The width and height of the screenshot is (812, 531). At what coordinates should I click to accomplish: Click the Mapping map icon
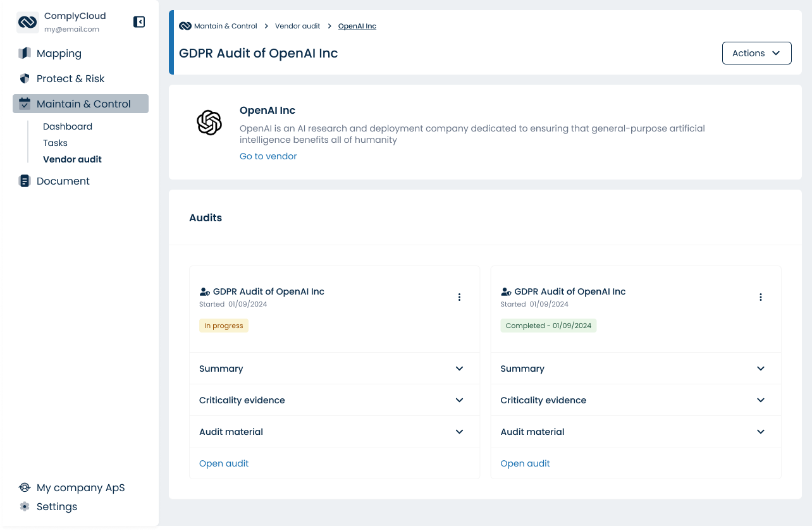click(x=25, y=53)
